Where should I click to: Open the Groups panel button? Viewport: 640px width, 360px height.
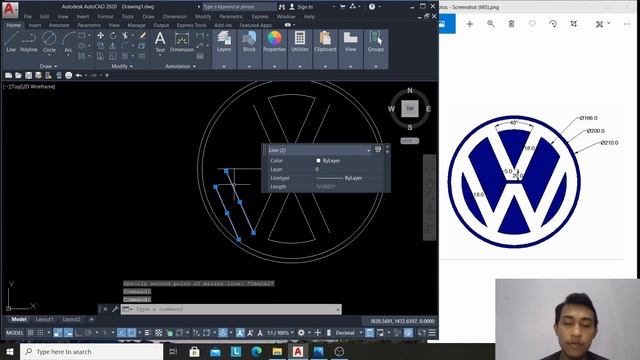[376, 42]
